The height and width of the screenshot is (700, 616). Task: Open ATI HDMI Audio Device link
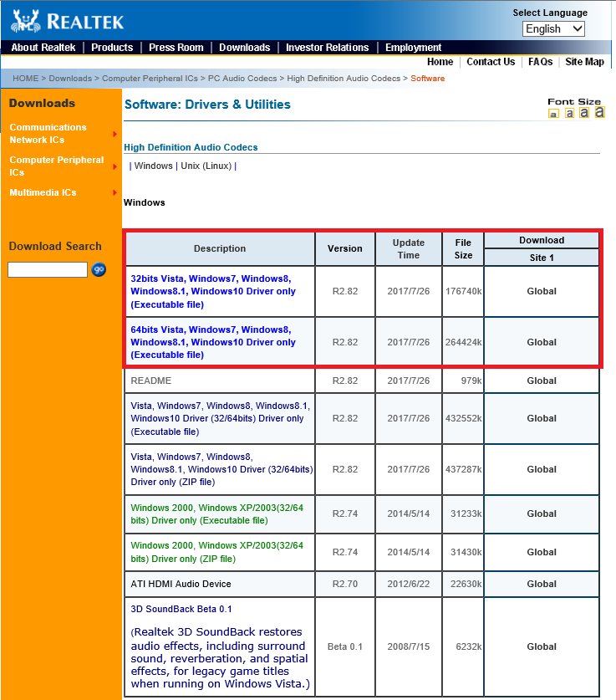tap(181, 584)
